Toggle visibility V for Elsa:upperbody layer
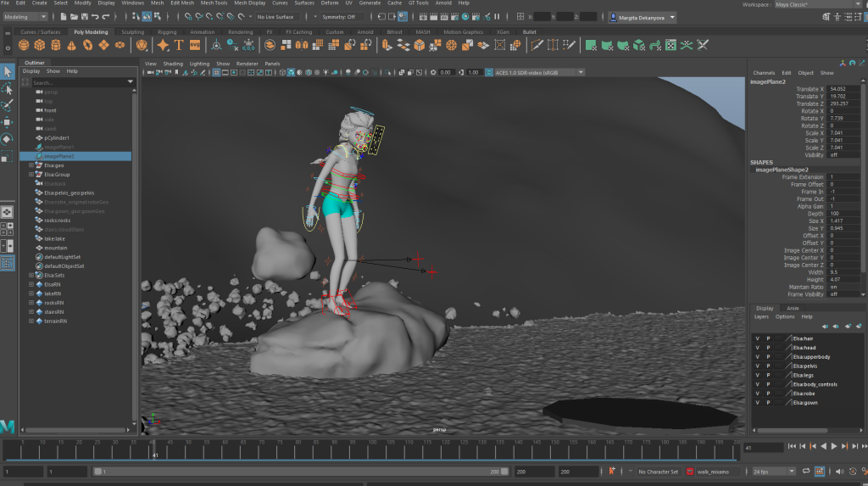The width and height of the screenshot is (868, 486). (x=757, y=357)
